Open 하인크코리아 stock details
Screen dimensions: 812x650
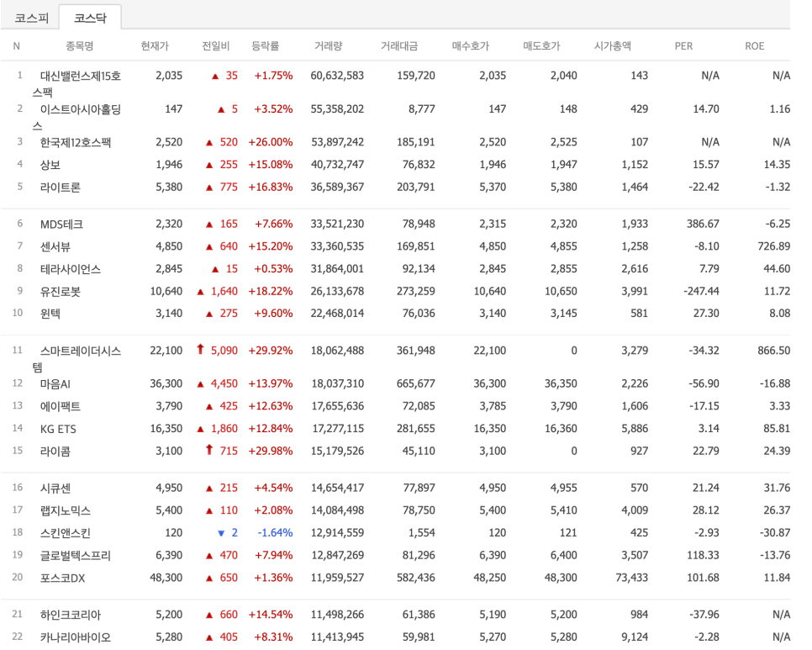71,615
